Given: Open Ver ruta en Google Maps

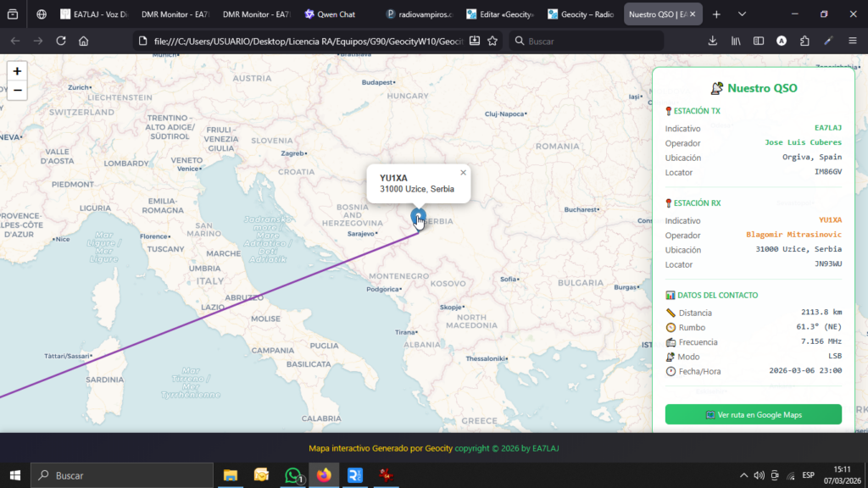Looking at the screenshot, I should click(753, 414).
